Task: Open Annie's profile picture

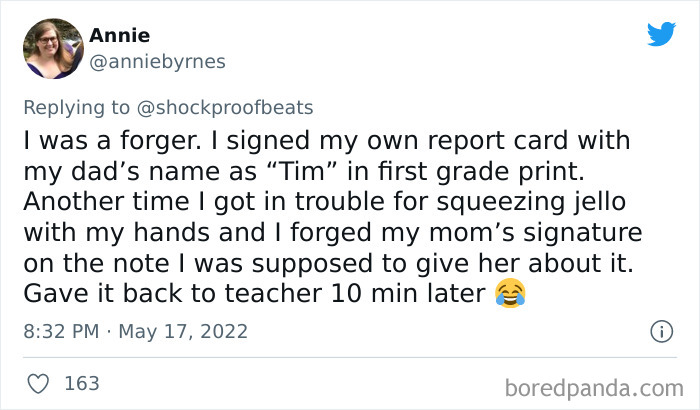Action: tap(54, 49)
